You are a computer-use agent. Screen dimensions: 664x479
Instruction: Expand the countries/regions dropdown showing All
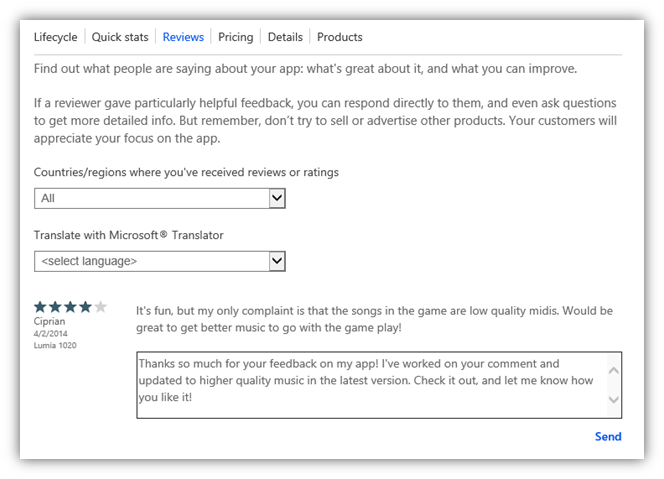(x=160, y=199)
